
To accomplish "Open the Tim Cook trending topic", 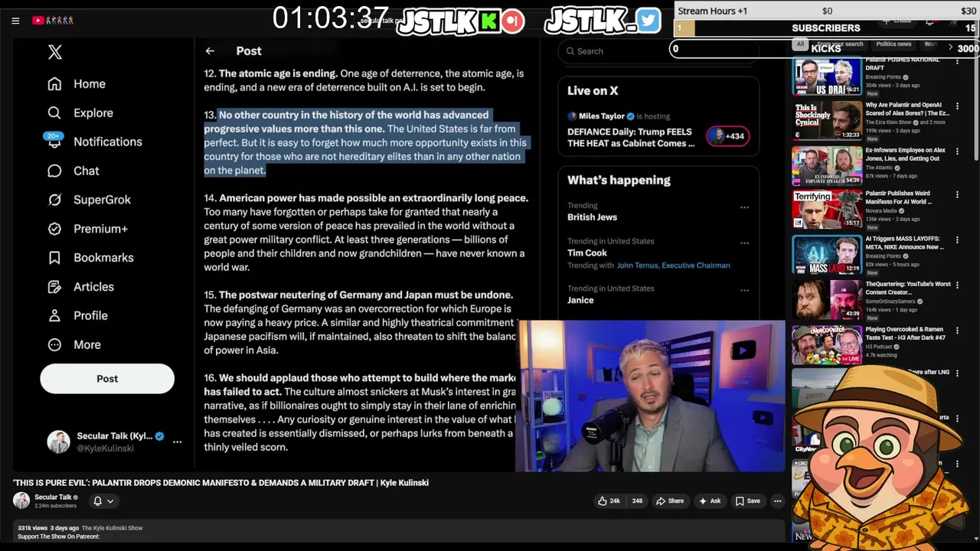I will (587, 253).
